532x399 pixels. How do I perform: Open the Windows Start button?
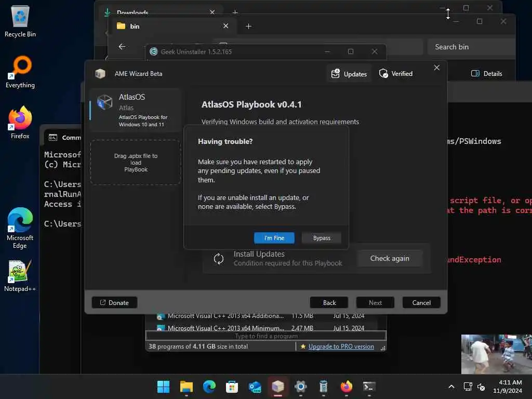pos(163,387)
